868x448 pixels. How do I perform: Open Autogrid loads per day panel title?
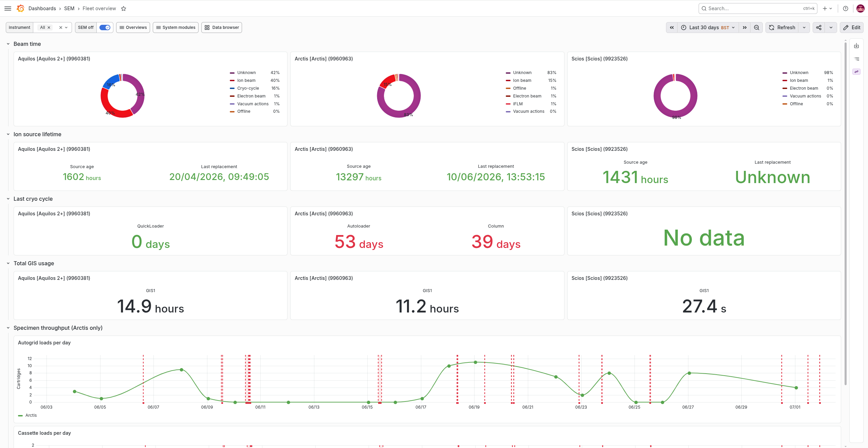point(44,343)
